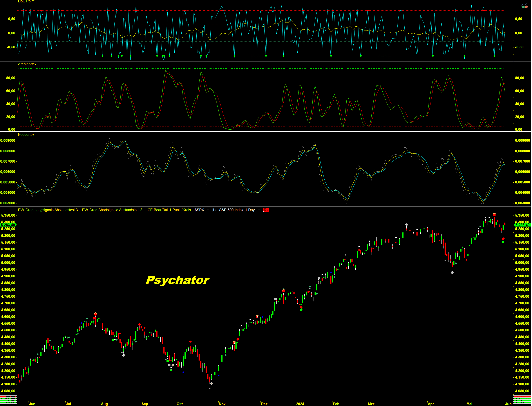
Task: Click the small line chart icon
Action: pos(525,4)
